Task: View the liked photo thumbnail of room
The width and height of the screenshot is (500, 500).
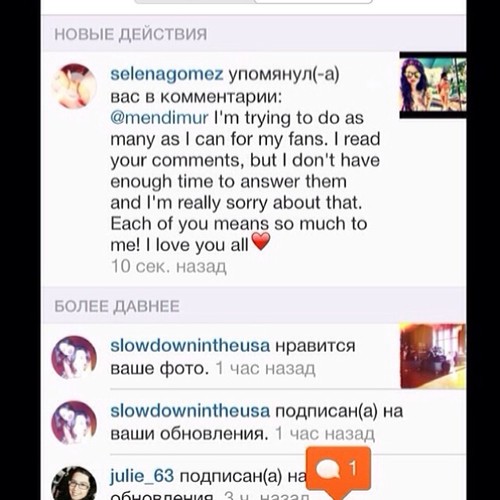Action: coord(433,356)
